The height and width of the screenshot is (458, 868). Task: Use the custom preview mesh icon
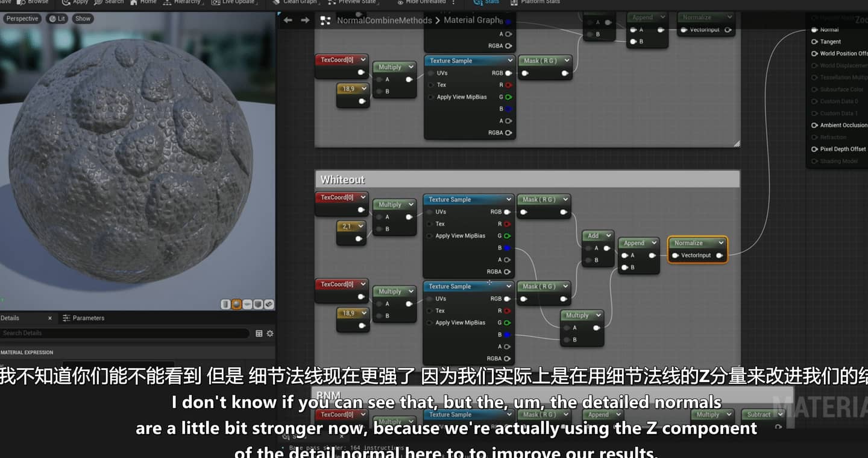[x=269, y=304]
